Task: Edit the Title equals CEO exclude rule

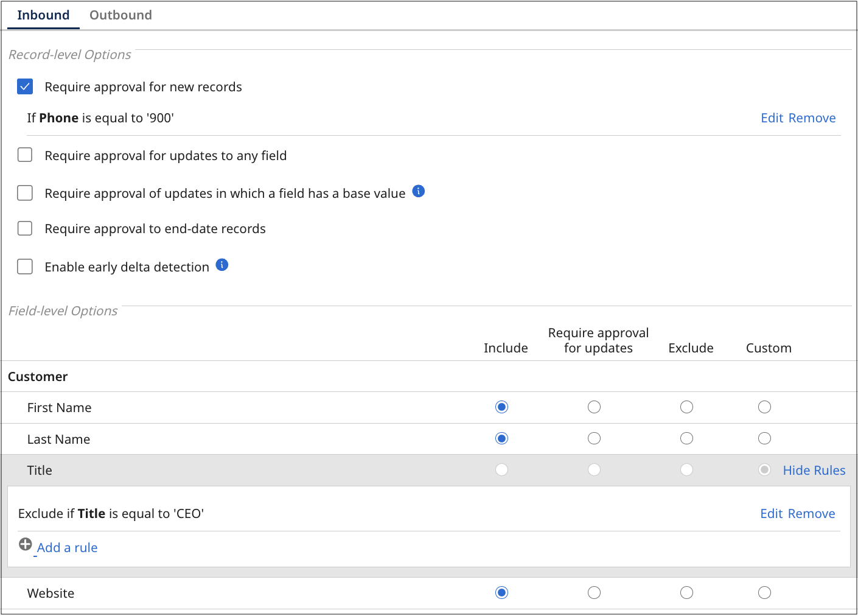Action: (771, 514)
